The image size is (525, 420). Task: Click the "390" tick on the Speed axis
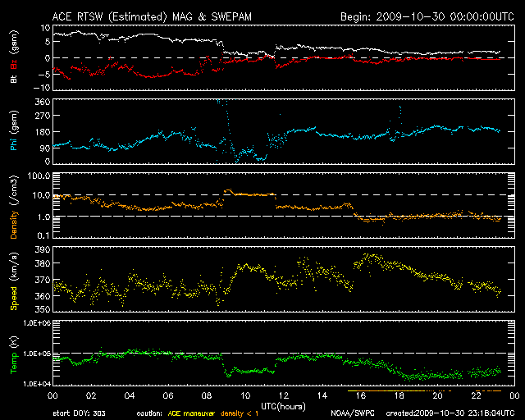click(43, 249)
